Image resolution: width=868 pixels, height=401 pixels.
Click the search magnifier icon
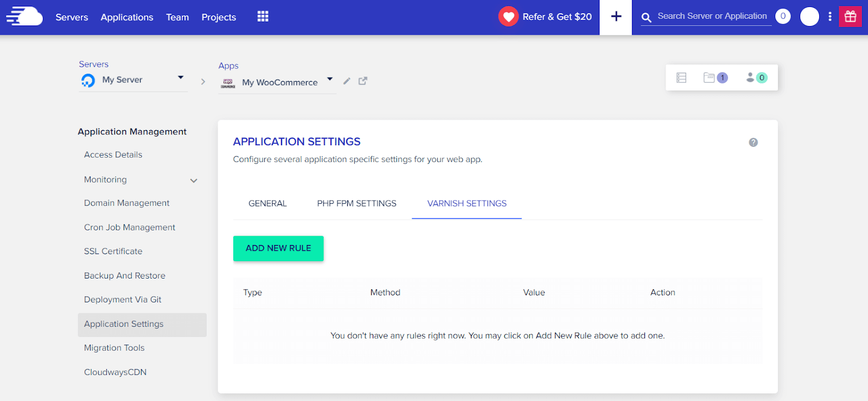pos(646,18)
